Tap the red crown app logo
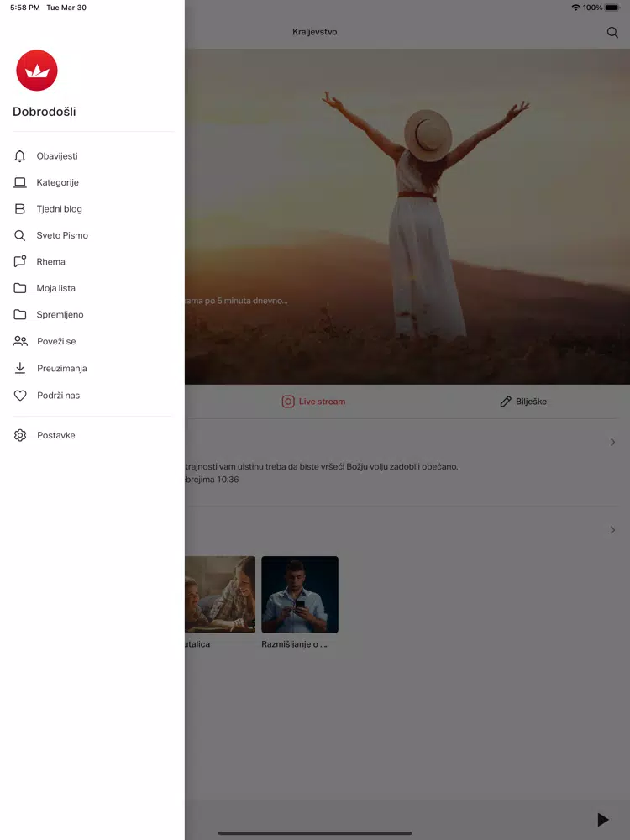 [x=37, y=71]
